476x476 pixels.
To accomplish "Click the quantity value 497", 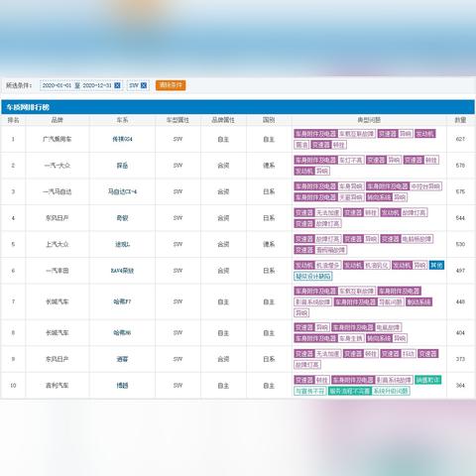I will click(x=460, y=271).
